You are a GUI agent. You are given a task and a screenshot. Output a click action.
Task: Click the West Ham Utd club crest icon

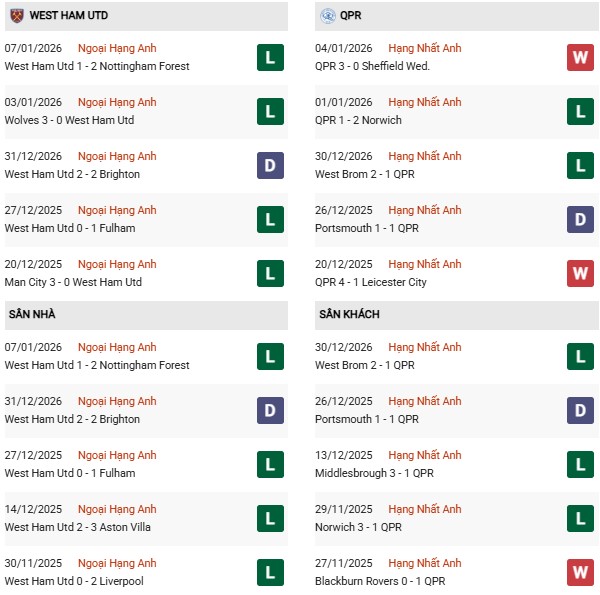pos(16,16)
